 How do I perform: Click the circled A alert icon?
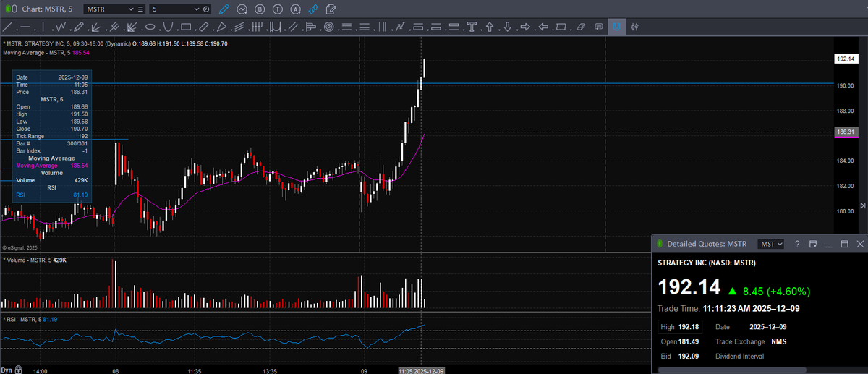295,9
